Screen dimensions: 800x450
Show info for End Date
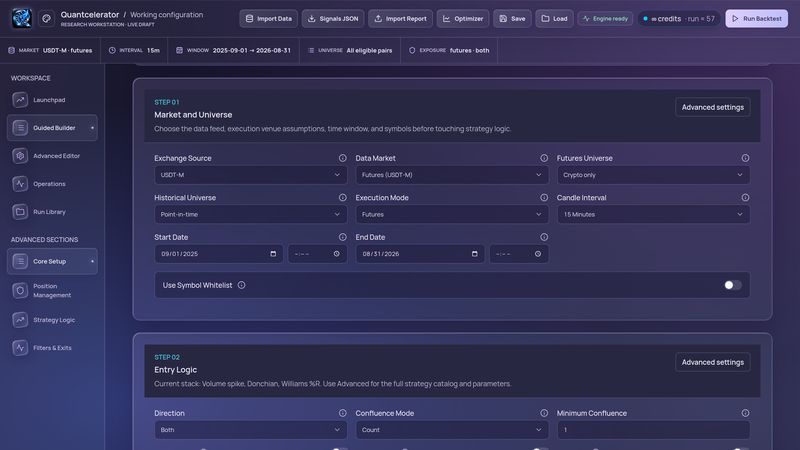pos(544,237)
